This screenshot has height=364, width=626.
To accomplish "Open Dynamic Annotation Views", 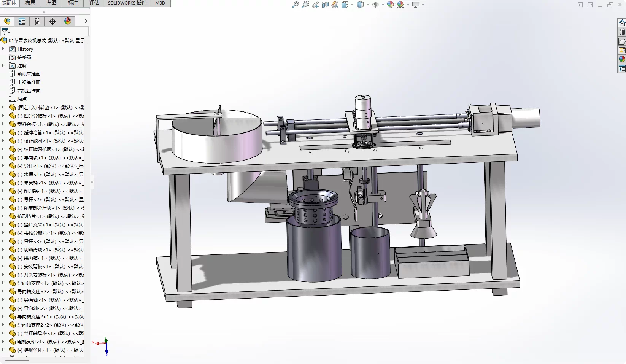I will tap(335, 5).
